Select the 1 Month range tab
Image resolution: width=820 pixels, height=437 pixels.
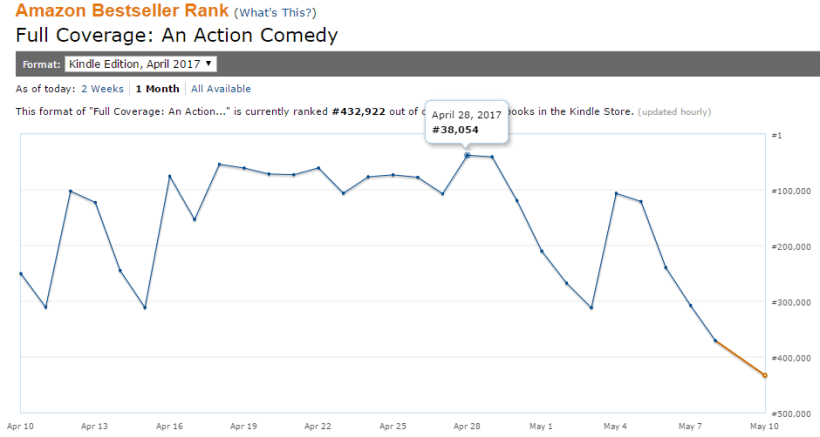click(158, 89)
